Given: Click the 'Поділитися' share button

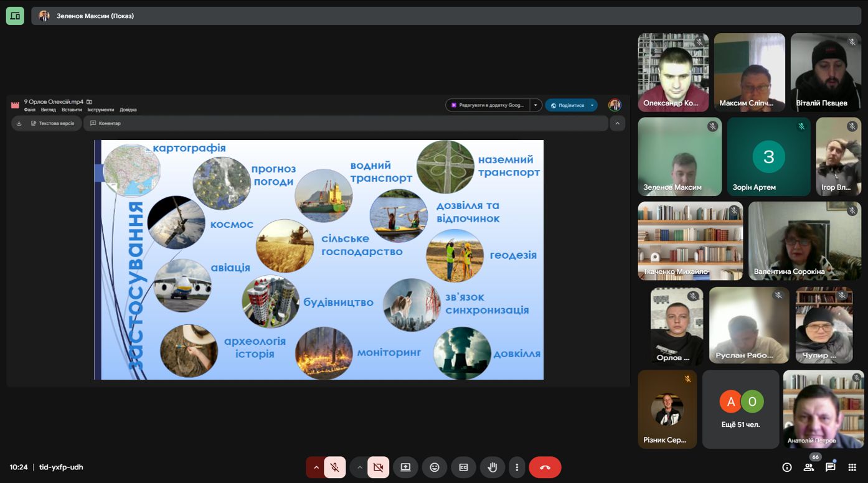Looking at the screenshot, I should pos(567,105).
